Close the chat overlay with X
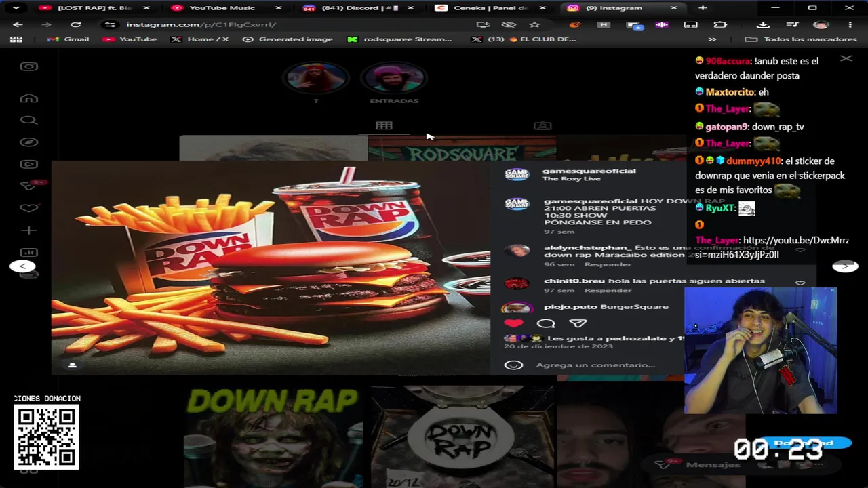 click(846, 58)
